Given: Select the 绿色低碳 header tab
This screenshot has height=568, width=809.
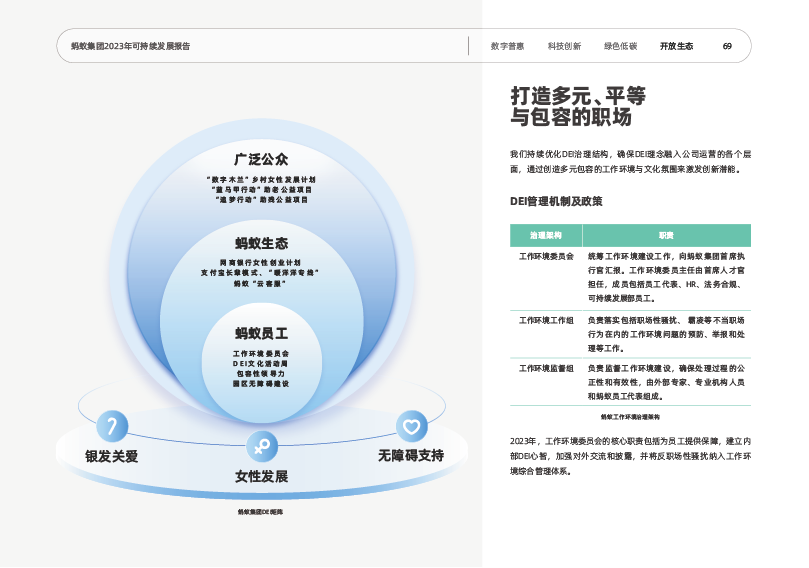Looking at the screenshot, I should click(x=620, y=46).
